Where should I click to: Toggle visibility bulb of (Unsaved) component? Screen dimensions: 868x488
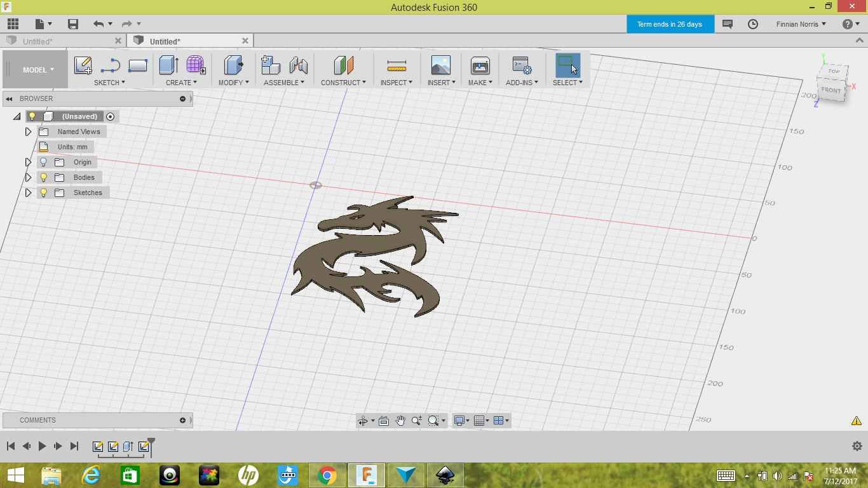32,116
